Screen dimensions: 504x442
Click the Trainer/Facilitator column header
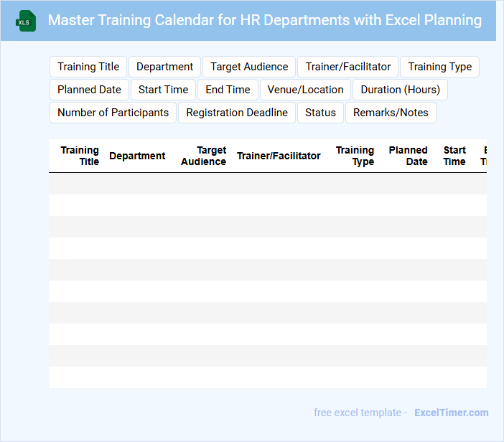pyautogui.click(x=279, y=156)
